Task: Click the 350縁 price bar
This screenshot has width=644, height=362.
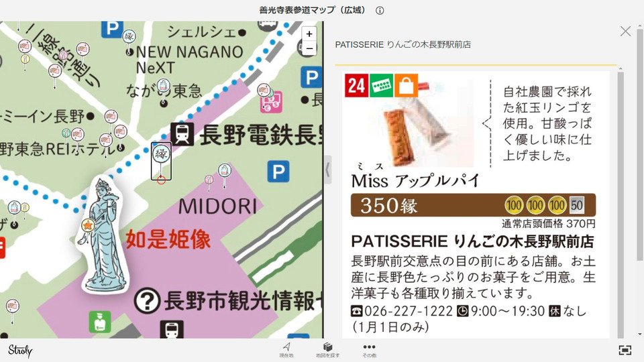Action: 473,205
